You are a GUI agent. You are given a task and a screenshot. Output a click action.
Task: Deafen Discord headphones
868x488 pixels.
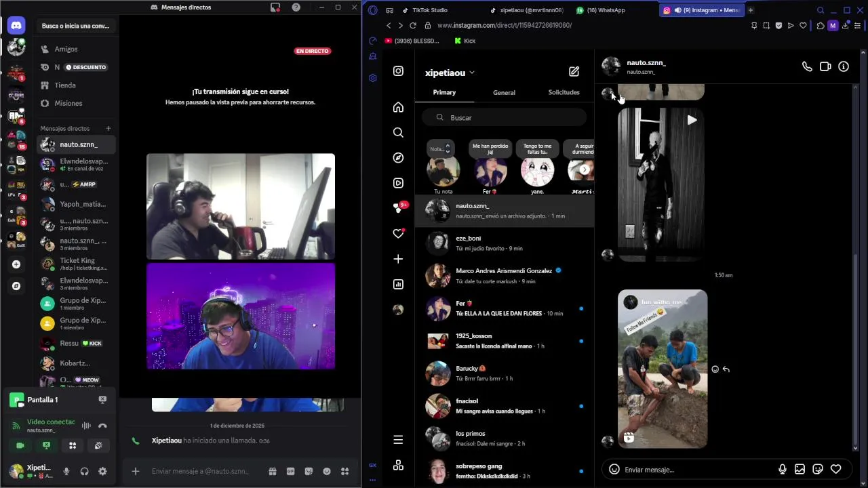pos(85,471)
